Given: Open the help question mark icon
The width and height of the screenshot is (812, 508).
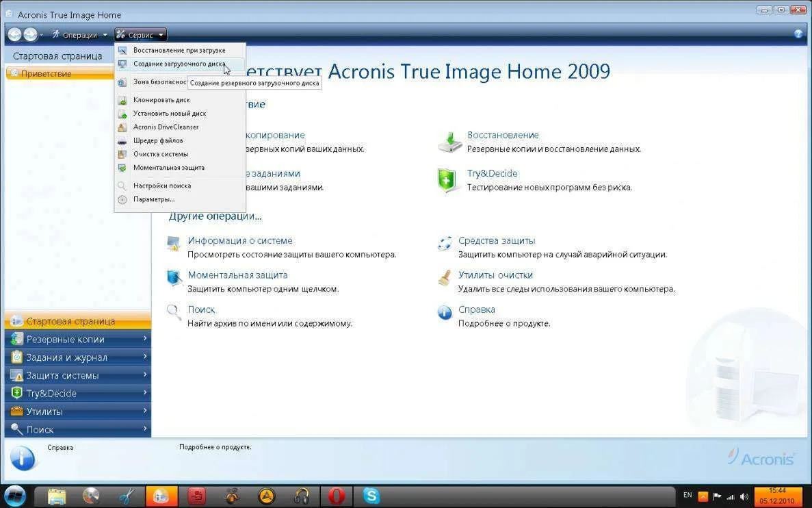Looking at the screenshot, I should (798, 34).
